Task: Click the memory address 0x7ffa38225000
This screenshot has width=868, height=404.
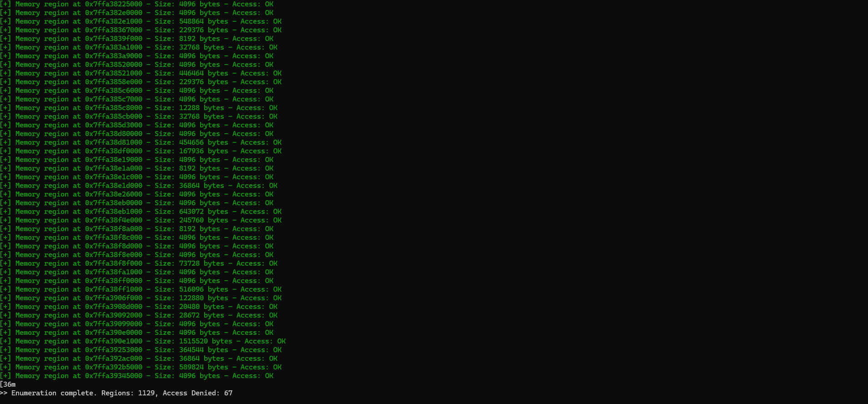Action: click(x=114, y=4)
